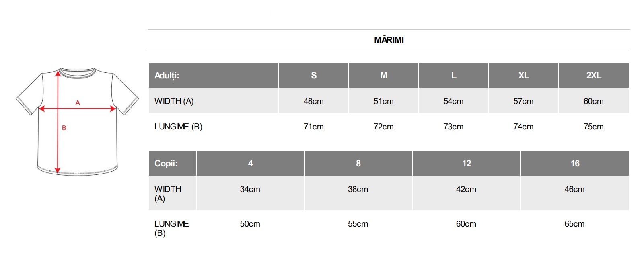Click the red letter B length label
Viewport: 644px width, 264px height.
coord(64,128)
